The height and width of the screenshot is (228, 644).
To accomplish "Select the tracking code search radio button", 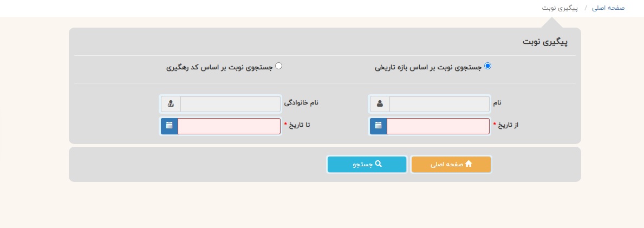I will pos(279,66).
